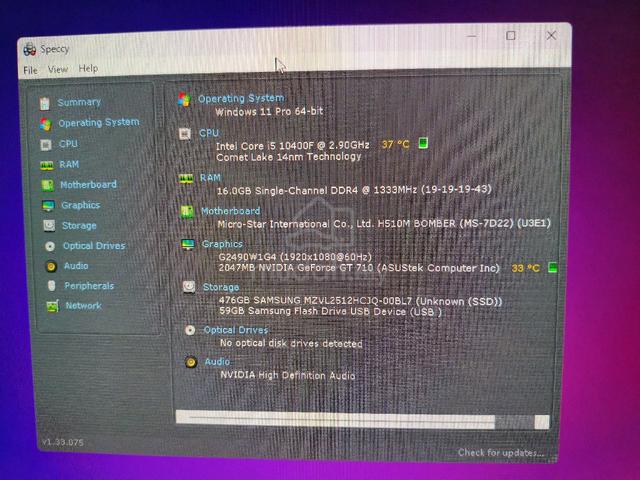Click the '16.0GB Single-Channel DDR4' RAM line
The image size is (640, 480).
(x=354, y=190)
